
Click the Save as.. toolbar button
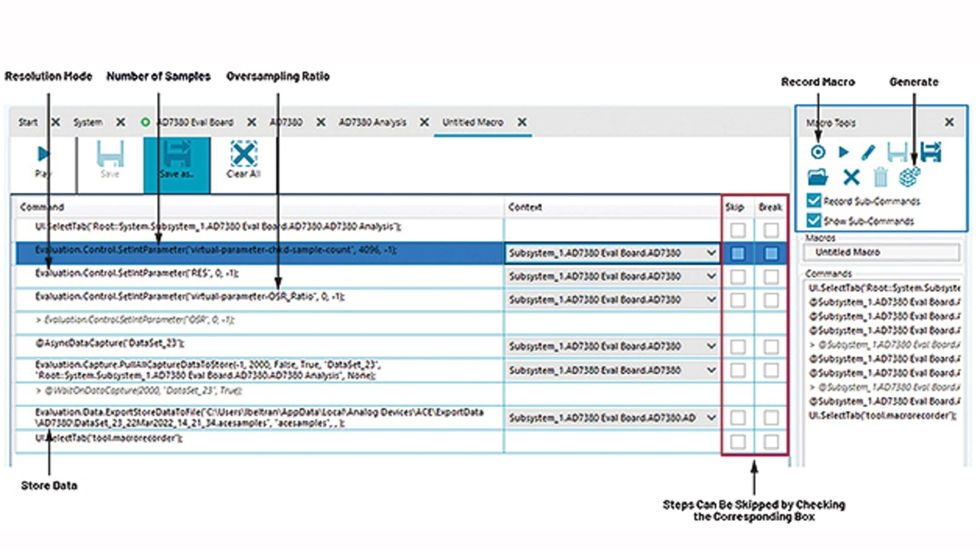[176, 161]
